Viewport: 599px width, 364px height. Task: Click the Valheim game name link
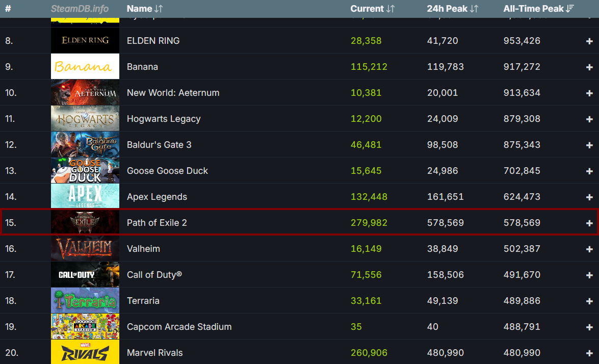pos(143,249)
